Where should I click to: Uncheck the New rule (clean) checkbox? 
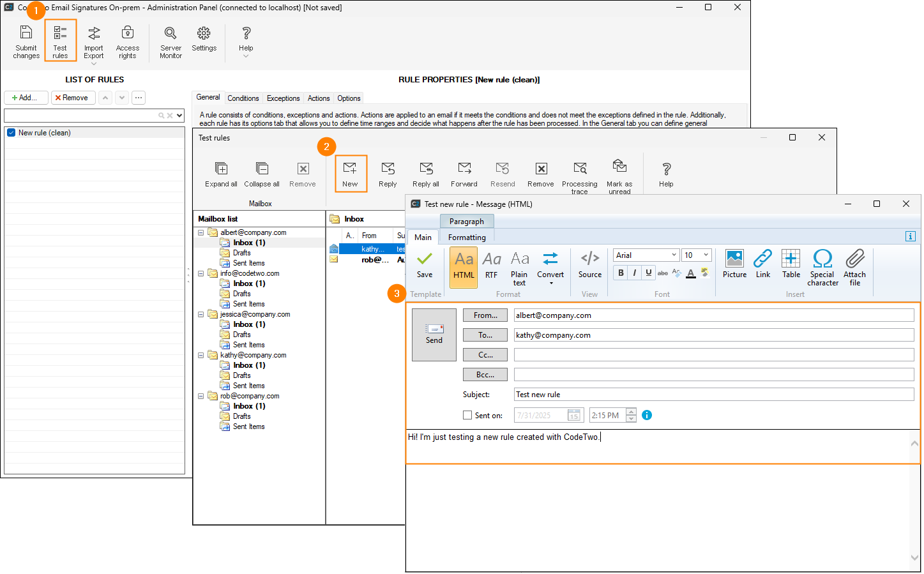pos(11,133)
